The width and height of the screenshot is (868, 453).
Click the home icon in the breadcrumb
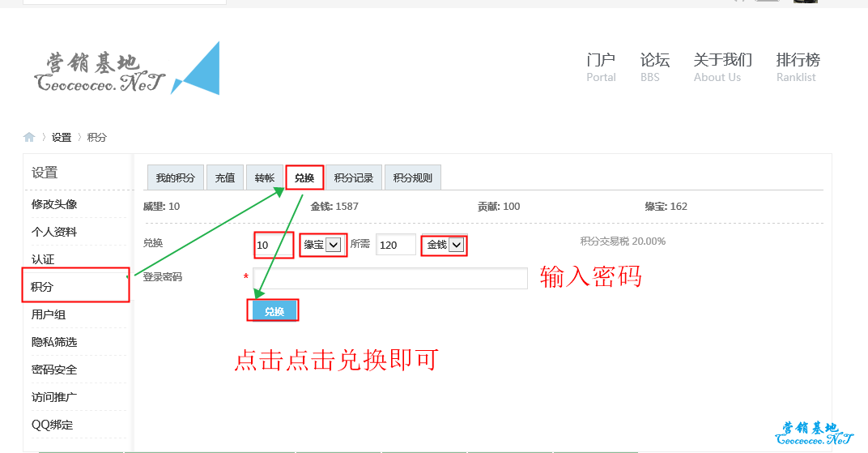pyautogui.click(x=29, y=137)
